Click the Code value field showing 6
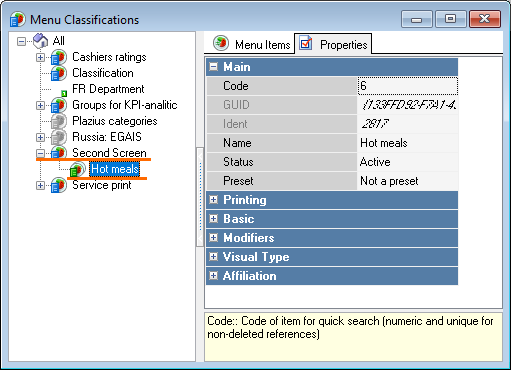This screenshot has height=370, width=511. pos(408,86)
